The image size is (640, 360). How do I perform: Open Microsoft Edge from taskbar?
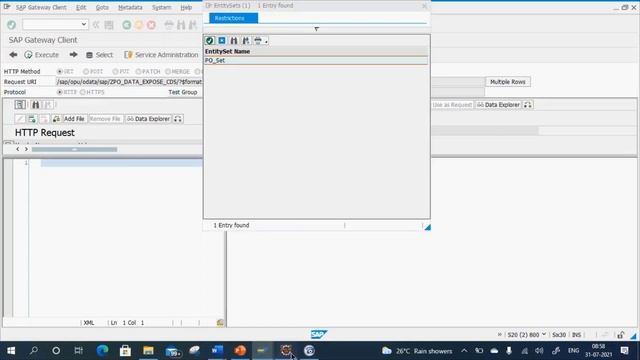point(102,351)
